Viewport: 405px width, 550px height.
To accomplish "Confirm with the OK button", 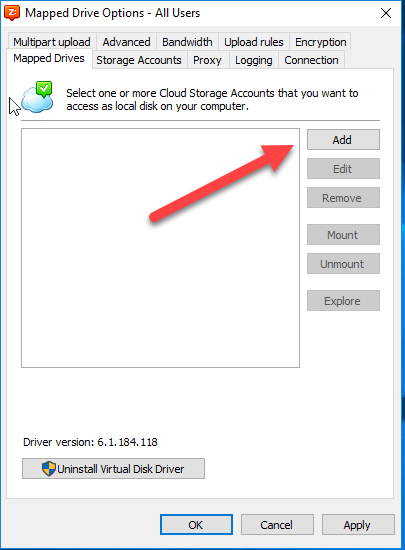I will click(x=196, y=525).
